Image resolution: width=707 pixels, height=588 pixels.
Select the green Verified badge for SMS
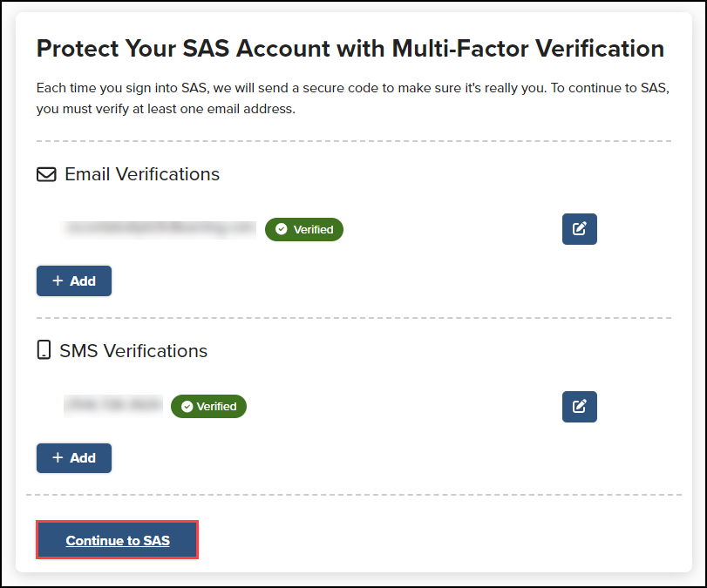click(208, 406)
